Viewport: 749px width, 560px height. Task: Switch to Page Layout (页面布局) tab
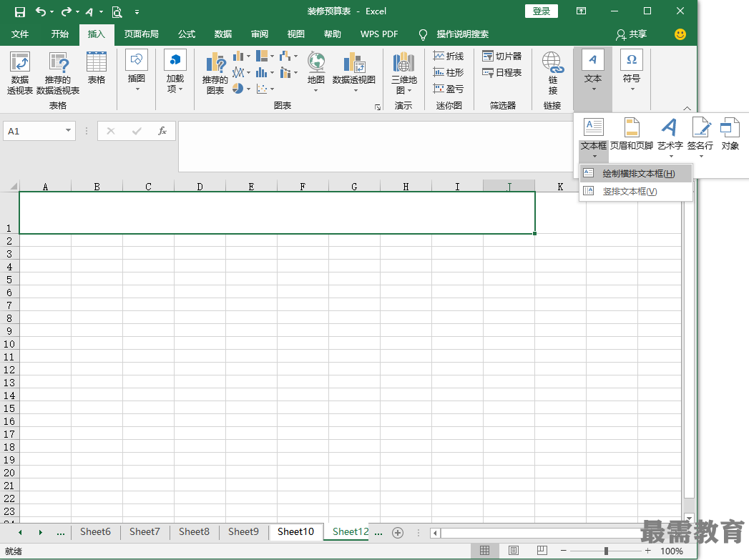click(x=142, y=34)
